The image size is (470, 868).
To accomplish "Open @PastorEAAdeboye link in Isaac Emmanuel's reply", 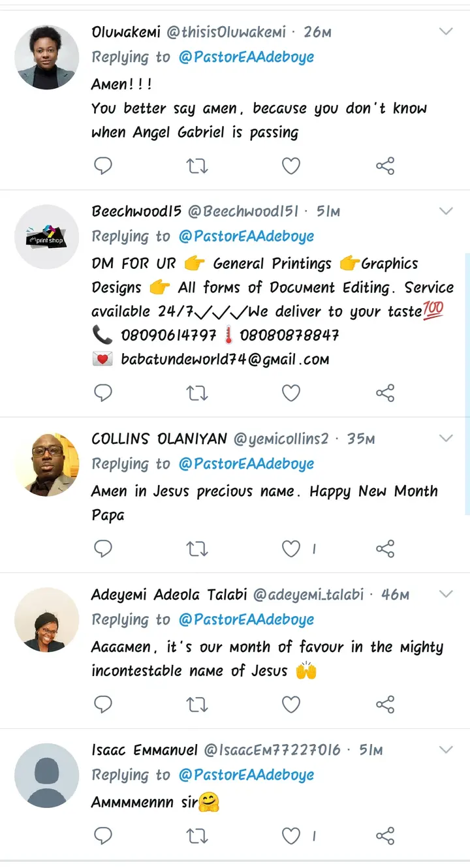I will click(x=245, y=775).
